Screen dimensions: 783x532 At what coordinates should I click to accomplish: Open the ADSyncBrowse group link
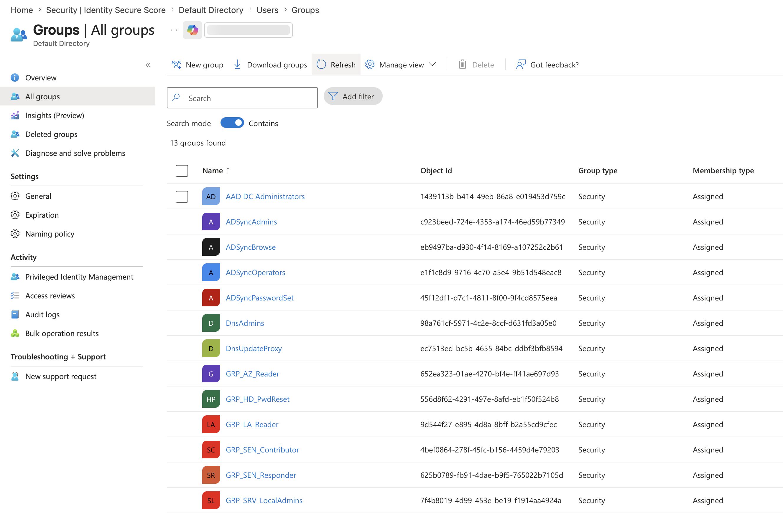[x=251, y=247]
